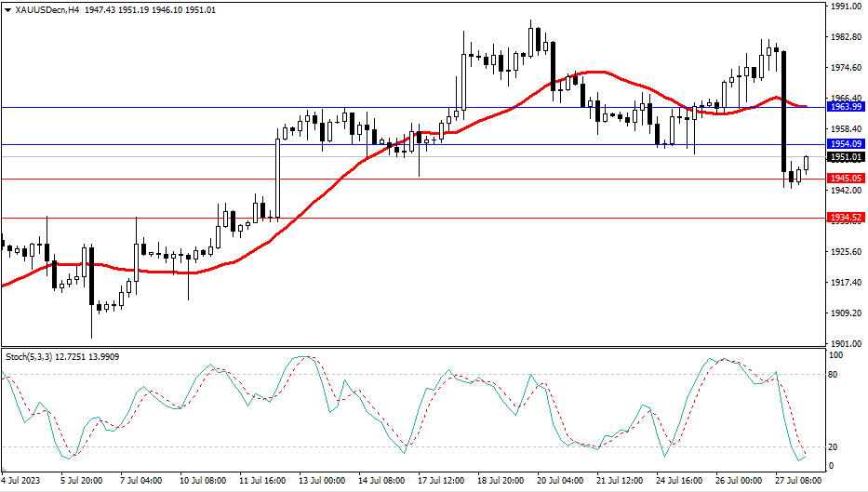
Task: Click the 4 Jul 2023 date label
Action: (20, 482)
